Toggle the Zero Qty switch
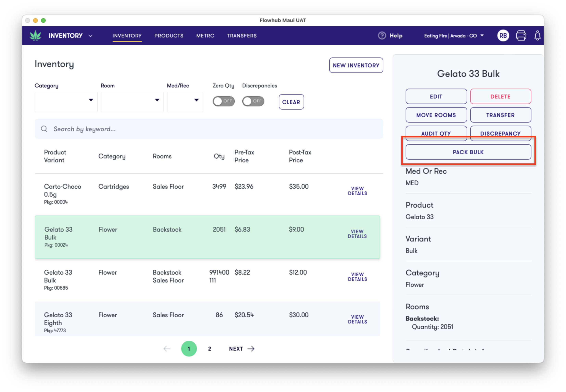The width and height of the screenshot is (566, 392). (x=224, y=101)
